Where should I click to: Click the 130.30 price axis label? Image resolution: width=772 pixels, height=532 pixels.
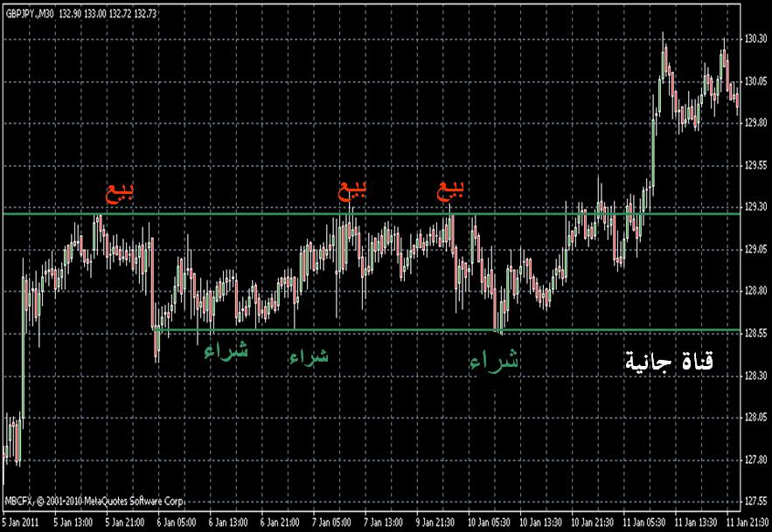[x=756, y=39]
